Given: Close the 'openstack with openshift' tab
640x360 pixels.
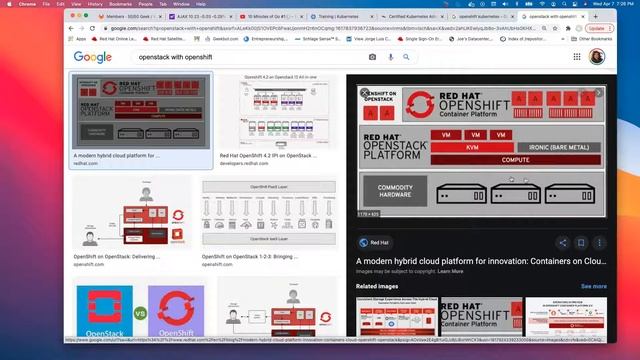Looking at the screenshot, I should click(583, 17).
